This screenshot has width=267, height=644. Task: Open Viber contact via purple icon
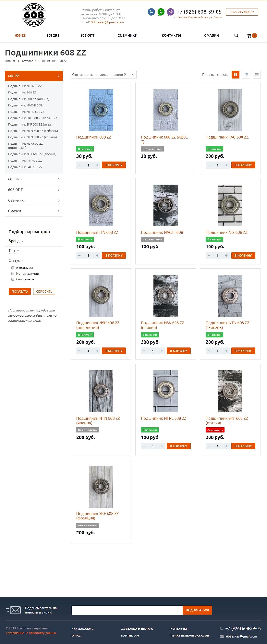pyautogui.click(x=170, y=12)
